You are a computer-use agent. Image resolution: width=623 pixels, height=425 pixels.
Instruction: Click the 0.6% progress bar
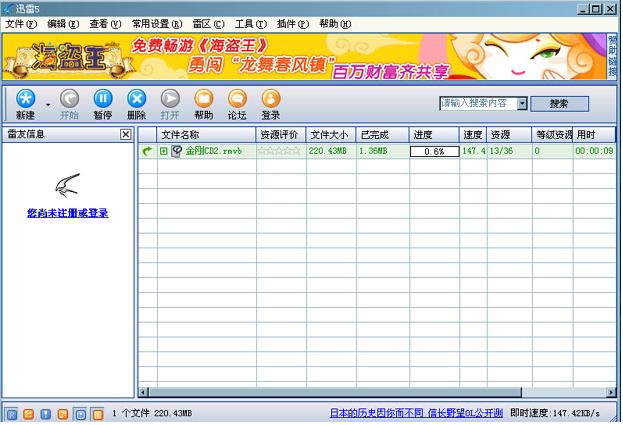pyautogui.click(x=434, y=151)
